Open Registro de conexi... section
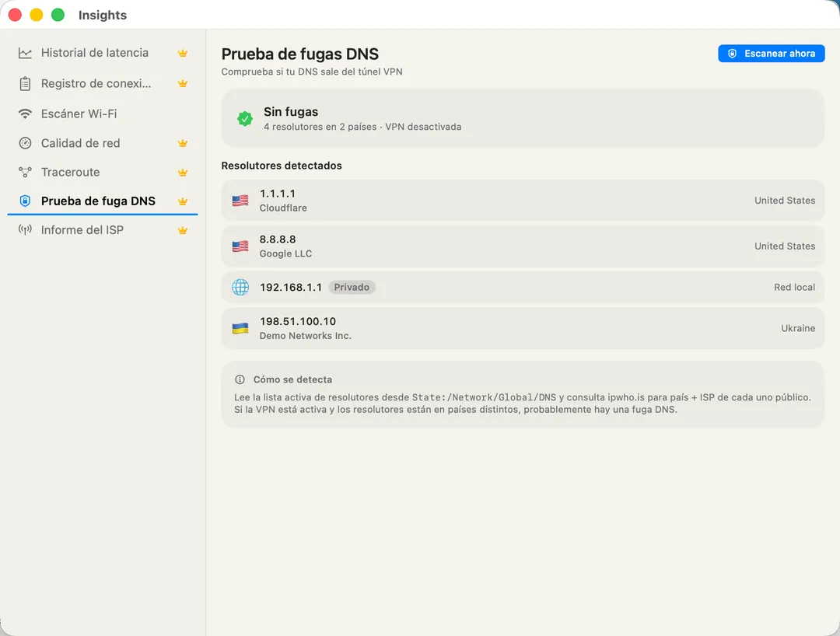840x636 pixels. 103,83
